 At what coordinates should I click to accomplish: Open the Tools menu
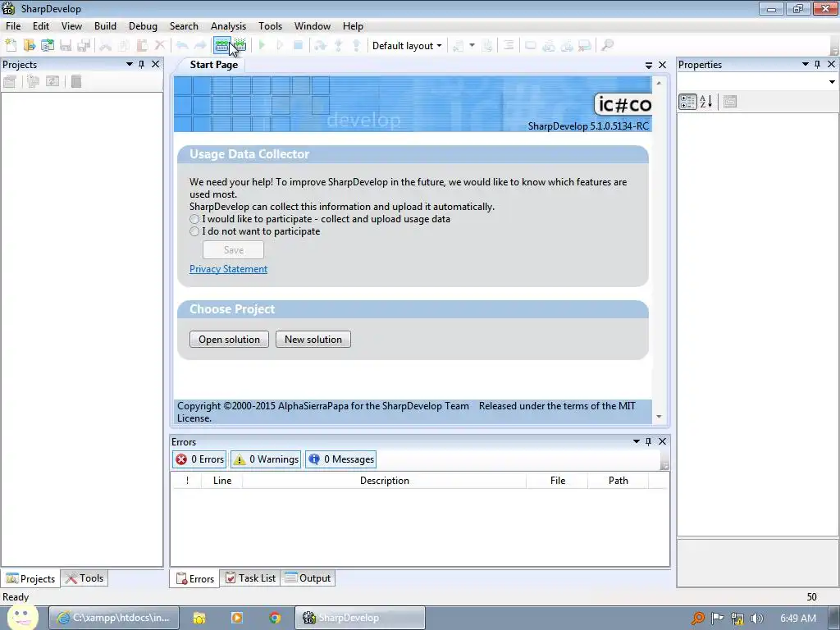[x=270, y=25]
